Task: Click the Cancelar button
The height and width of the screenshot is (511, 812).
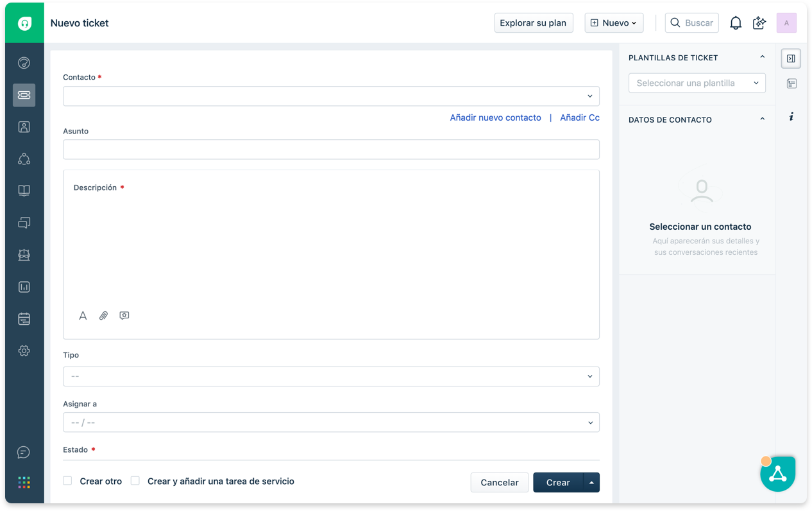Action: [499, 483]
